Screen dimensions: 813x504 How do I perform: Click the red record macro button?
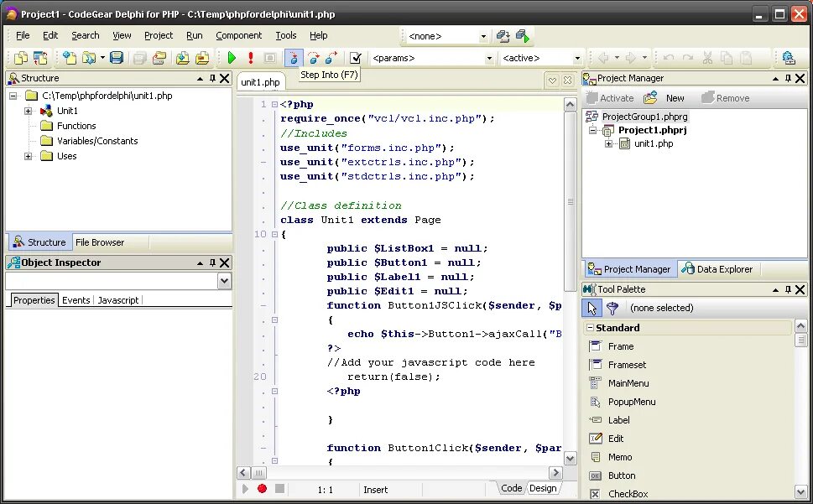tap(262, 488)
